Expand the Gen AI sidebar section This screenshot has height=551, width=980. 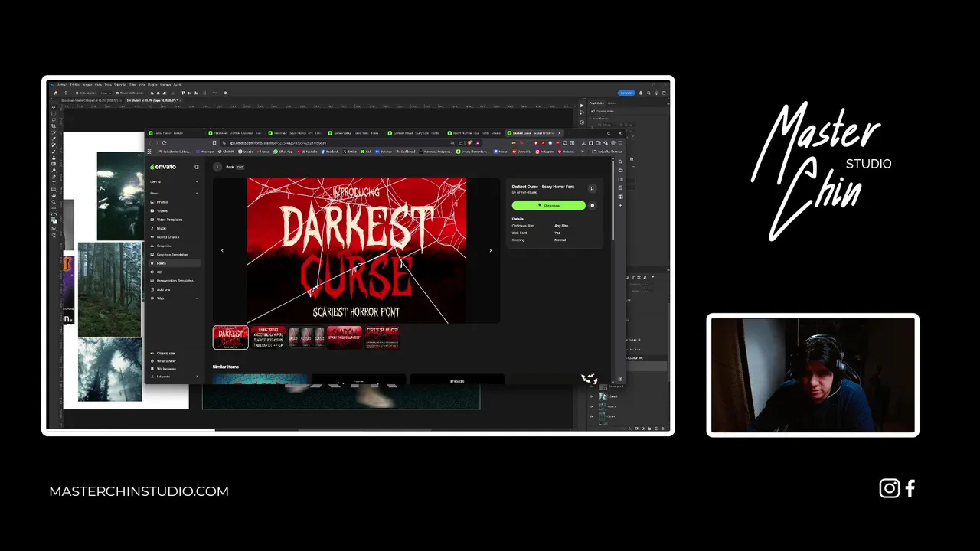point(175,181)
